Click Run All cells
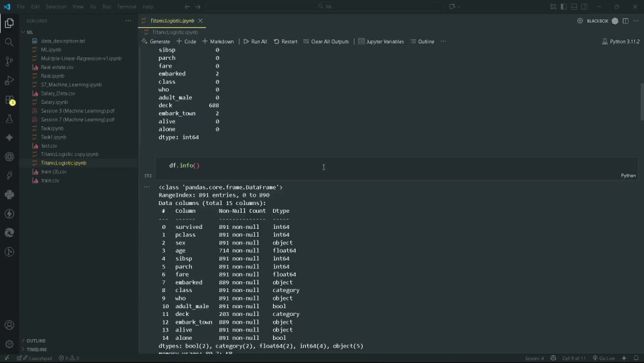644x363 pixels. tap(255, 41)
